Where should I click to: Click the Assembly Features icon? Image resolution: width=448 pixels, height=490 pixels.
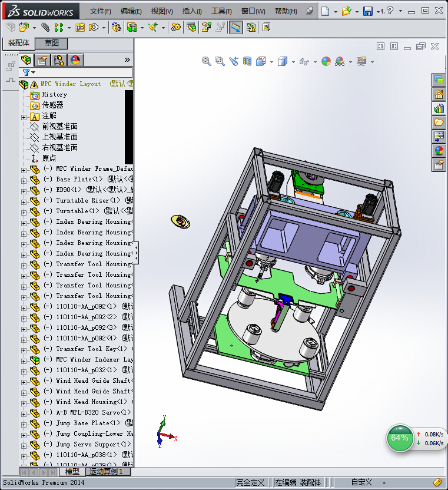(132, 28)
